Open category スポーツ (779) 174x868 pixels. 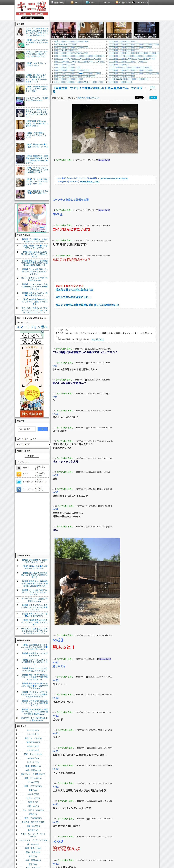[33, 762]
